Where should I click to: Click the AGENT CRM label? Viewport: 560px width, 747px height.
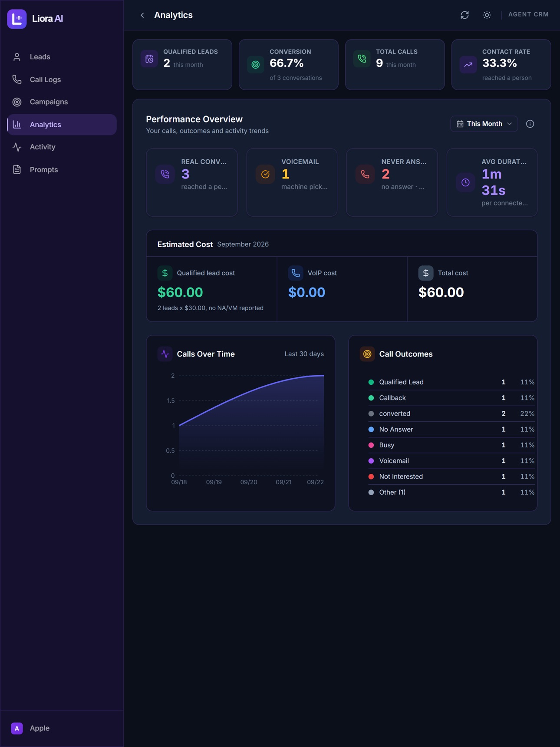point(528,15)
